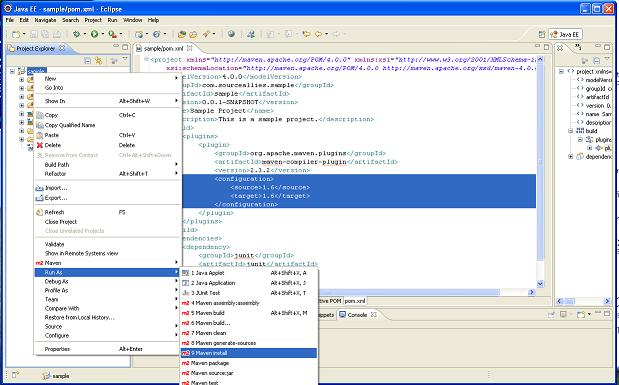Image resolution: width=619 pixels, height=385 pixels.
Task: Expand the dependencies node in Outline
Action: (570, 157)
